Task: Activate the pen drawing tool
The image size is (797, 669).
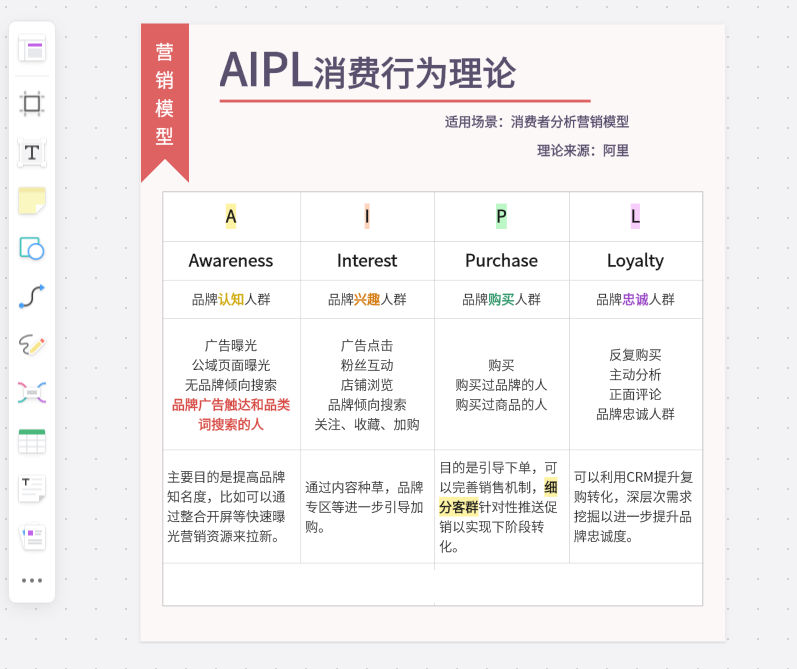Action: [x=32, y=345]
